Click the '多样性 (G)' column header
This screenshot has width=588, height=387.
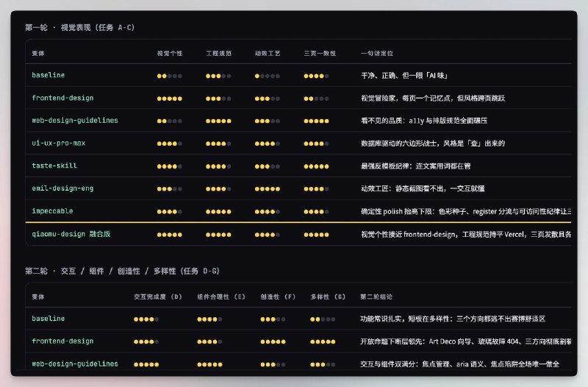tap(328, 297)
